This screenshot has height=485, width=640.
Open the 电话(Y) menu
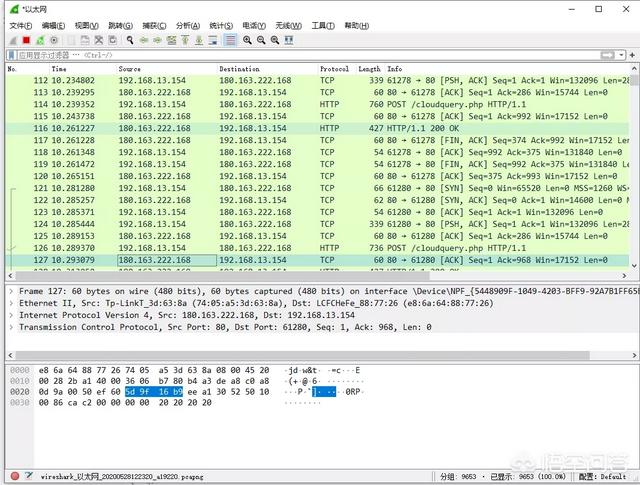[x=254, y=26]
